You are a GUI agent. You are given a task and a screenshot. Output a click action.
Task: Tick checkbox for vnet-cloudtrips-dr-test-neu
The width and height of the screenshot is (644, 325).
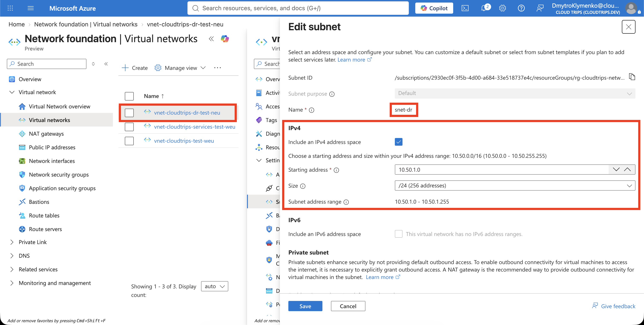coord(129,113)
